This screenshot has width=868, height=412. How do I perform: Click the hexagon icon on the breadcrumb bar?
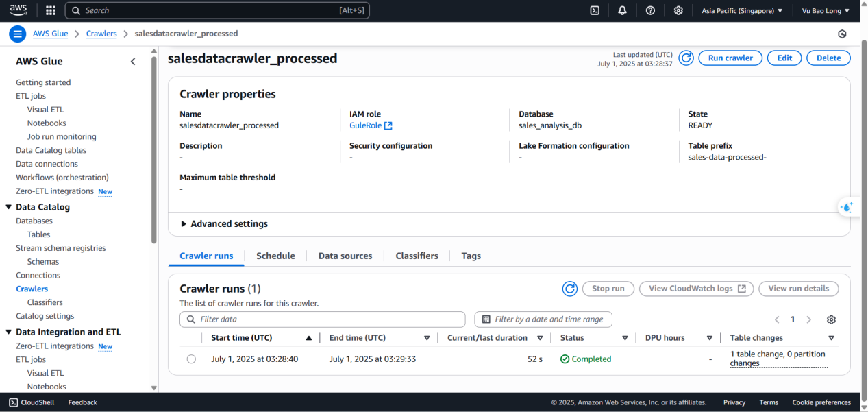[842, 34]
